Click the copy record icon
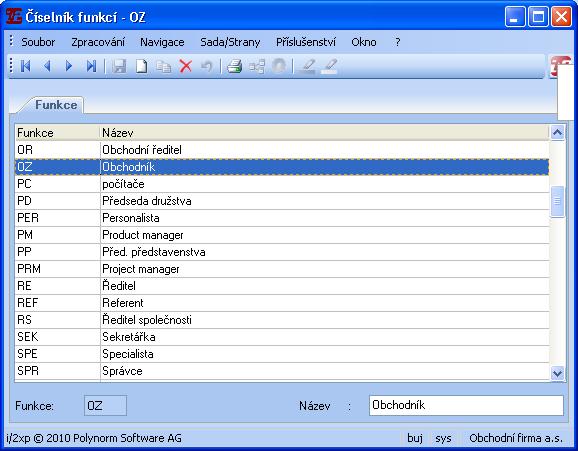Viewport: 578px width, 451px height. point(163,66)
